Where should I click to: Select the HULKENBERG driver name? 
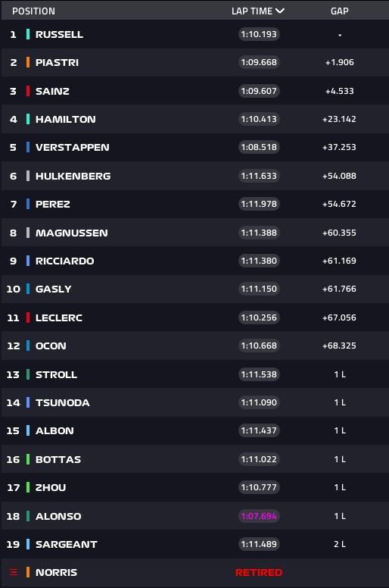(73, 176)
